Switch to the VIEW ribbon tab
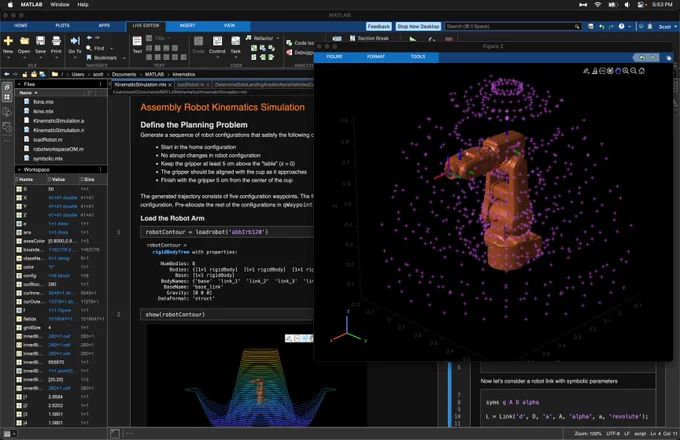Image resolution: width=680 pixels, height=440 pixels. click(229, 26)
